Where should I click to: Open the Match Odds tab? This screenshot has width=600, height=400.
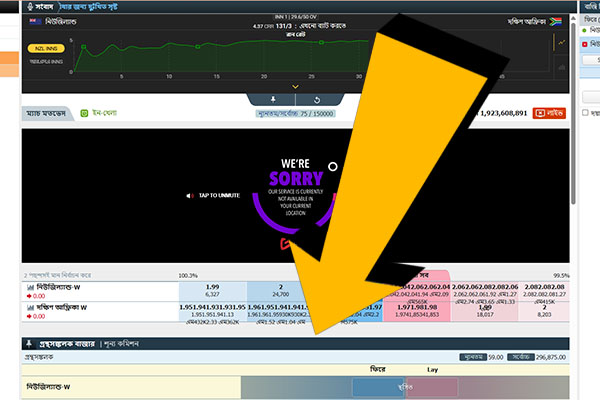pyautogui.click(x=45, y=114)
